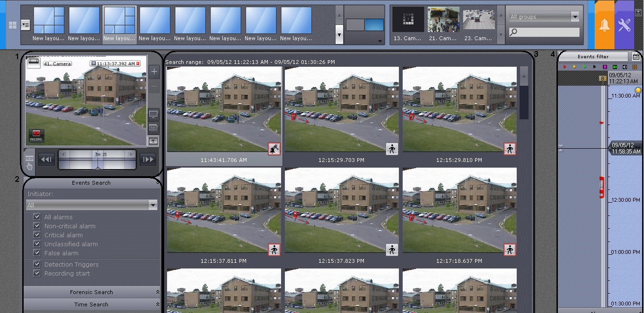Screen dimensions: 644x313
Task: Toggle the red flag event filter
Action: click(565, 67)
